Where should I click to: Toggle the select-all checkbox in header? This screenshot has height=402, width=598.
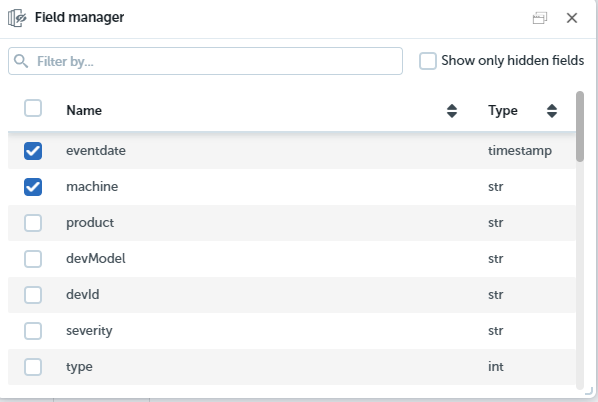coord(33,108)
